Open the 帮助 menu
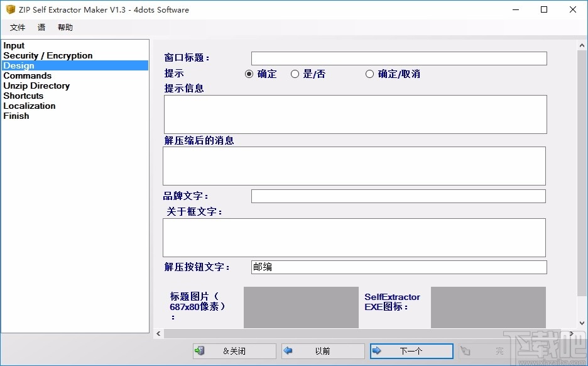This screenshot has height=366, width=588. (x=65, y=27)
